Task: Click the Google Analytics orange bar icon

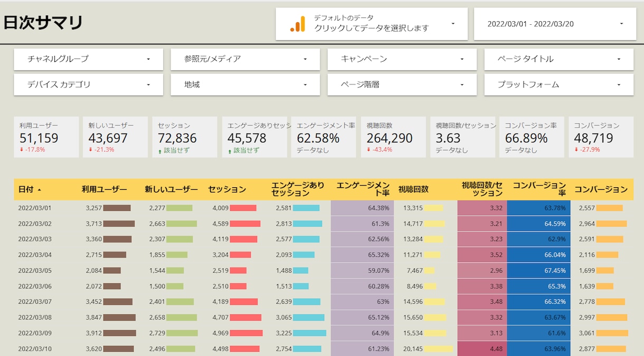Action: tap(298, 24)
